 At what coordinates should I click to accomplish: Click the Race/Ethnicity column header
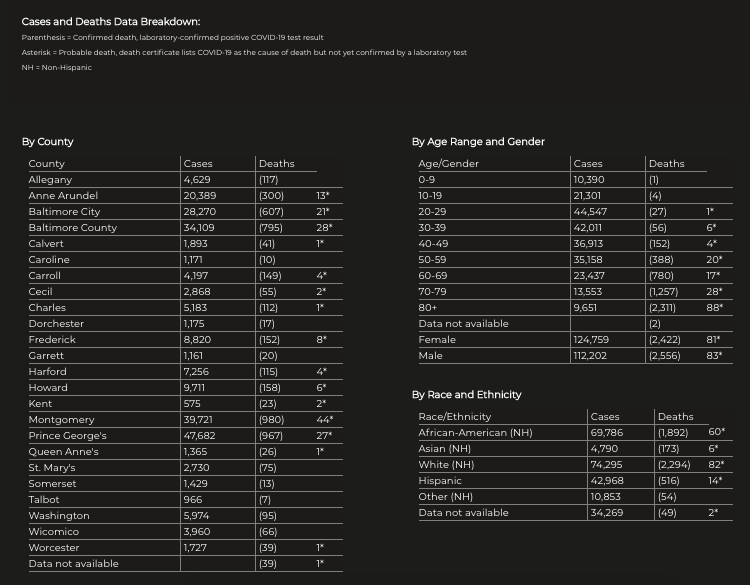455,417
